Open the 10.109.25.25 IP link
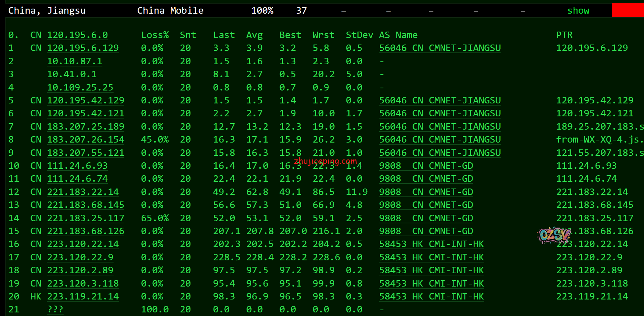This screenshot has width=644, height=316. [x=80, y=88]
